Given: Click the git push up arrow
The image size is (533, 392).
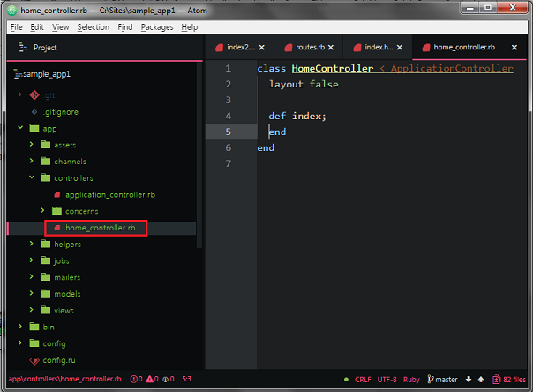Looking at the screenshot, I should 481,380.
